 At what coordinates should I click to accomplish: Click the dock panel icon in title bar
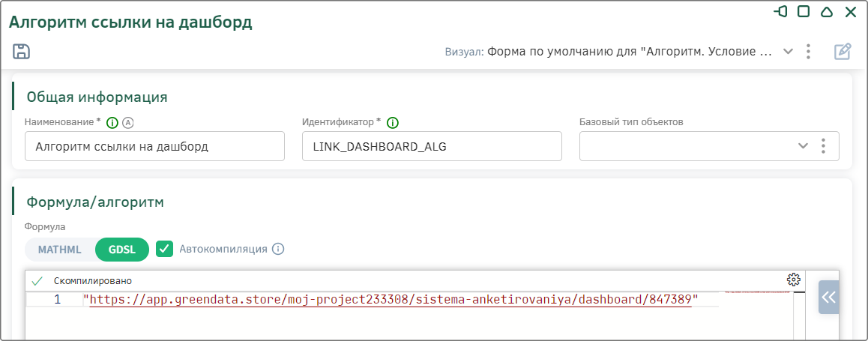coord(780,12)
